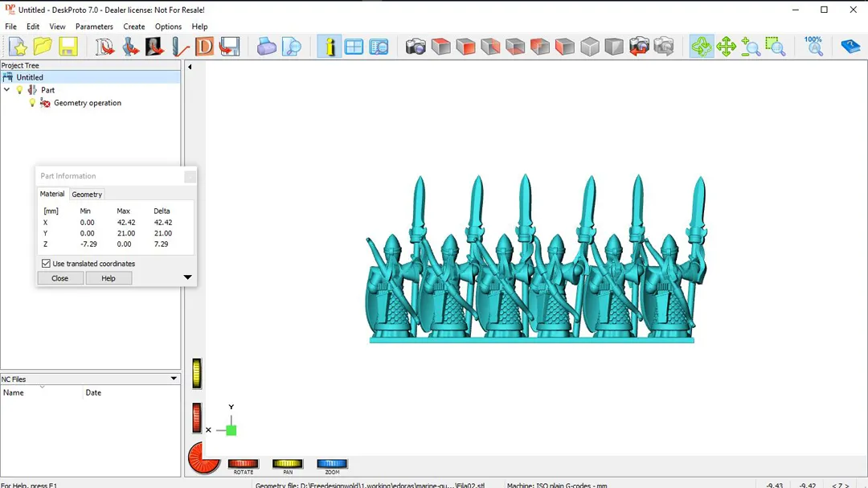868x488 pixels.
Task: Activate the zoom window selection tool
Action: pyautogui.click(x=776, y=47)
